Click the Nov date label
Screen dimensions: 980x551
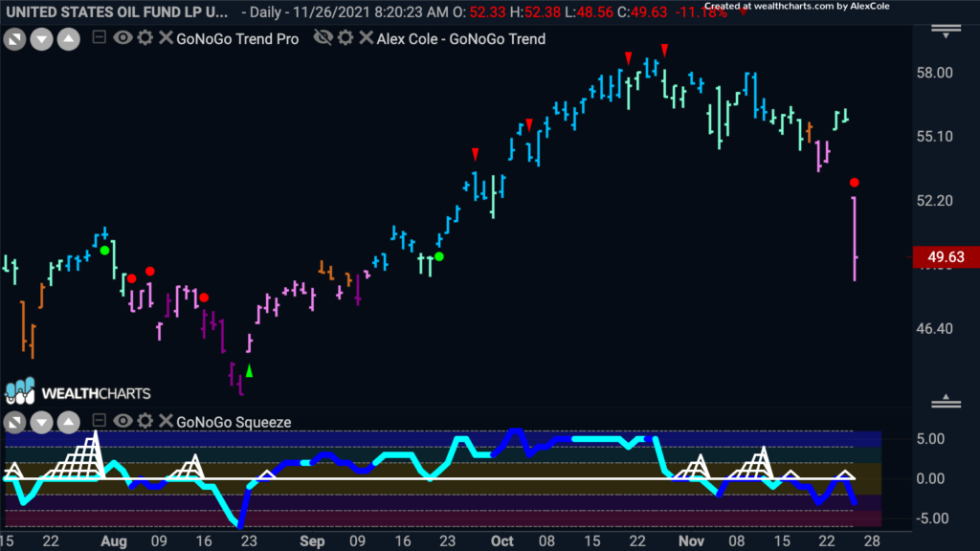(691, 541)
